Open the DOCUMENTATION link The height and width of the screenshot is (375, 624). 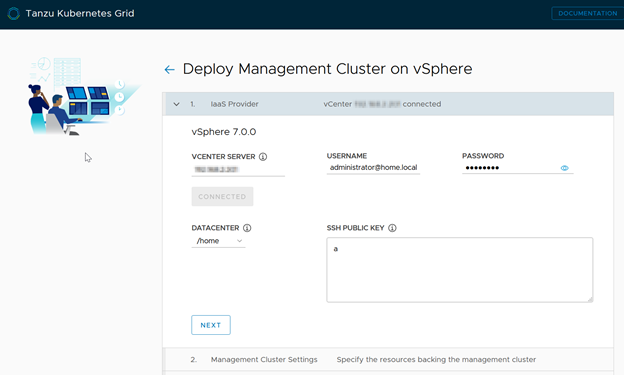point(587,13)
